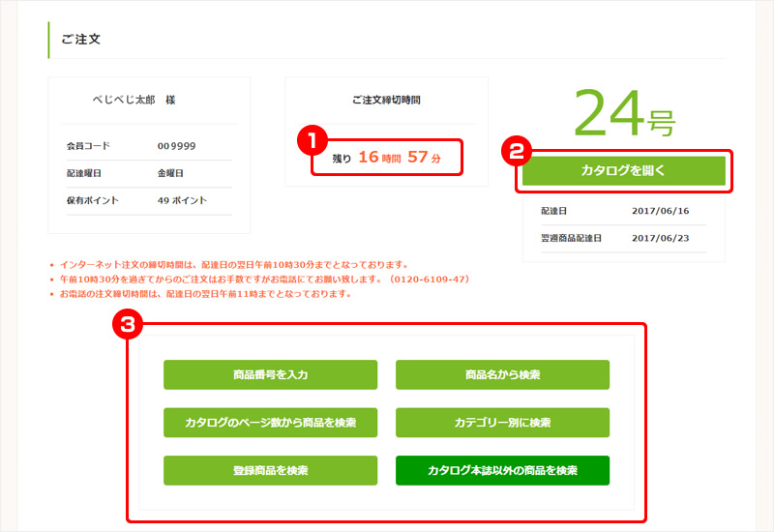Select 商品名から検索 search button
This screenshot has width=774, height=532.
coord(502,374)
